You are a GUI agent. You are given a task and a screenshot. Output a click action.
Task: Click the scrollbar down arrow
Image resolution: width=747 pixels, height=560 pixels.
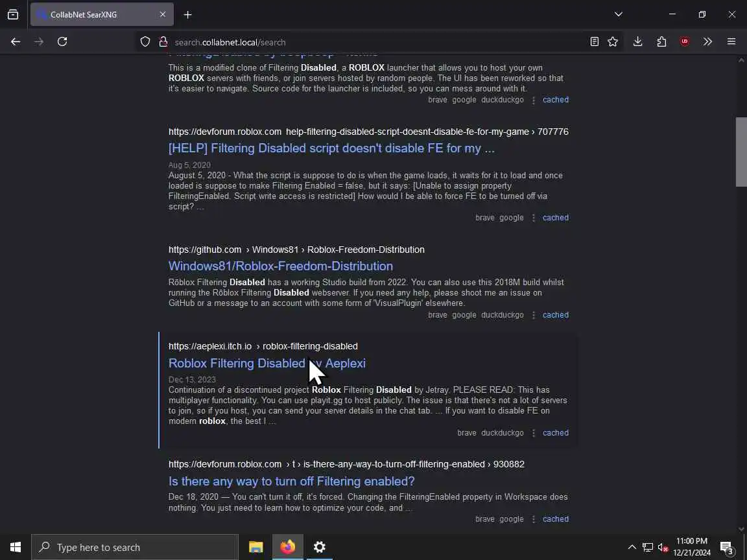tap(741, 529)
